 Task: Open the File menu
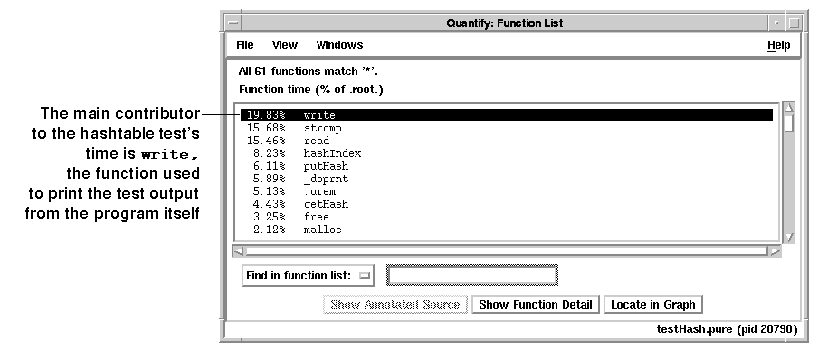[x=245, y=45]
